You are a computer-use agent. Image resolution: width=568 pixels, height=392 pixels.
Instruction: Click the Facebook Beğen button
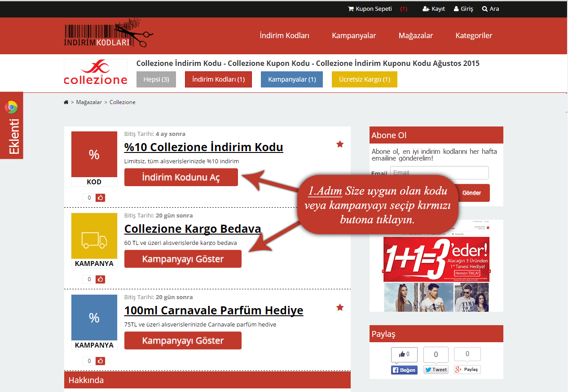point(404,370)
